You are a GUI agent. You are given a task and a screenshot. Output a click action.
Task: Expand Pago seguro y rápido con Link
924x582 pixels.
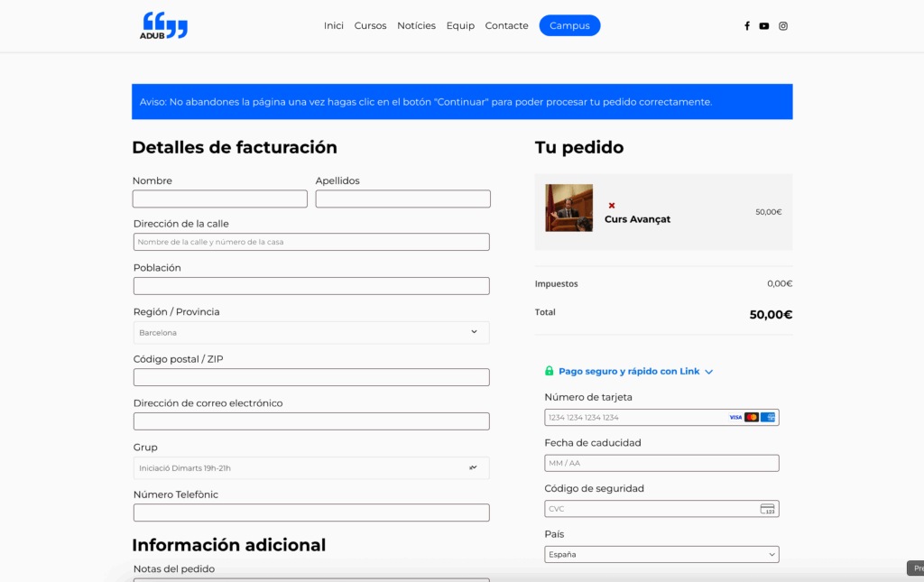pos(629,371)
